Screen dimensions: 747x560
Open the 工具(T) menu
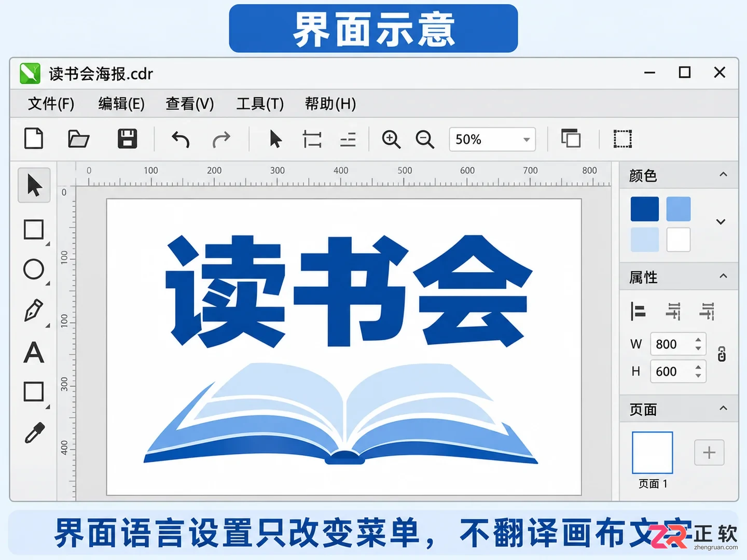point(260,104)
